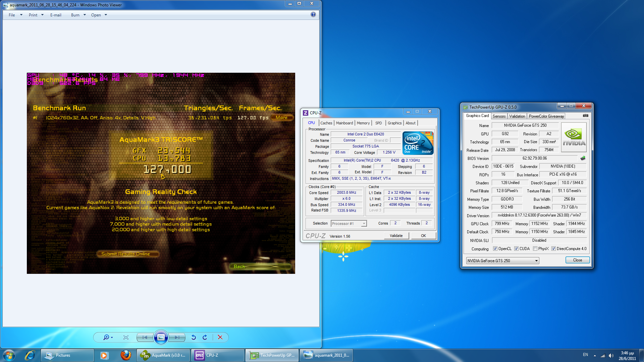Launch Internet Explorer from taskbar
Viewport: 644px width, 362px height.
(30, 355)
